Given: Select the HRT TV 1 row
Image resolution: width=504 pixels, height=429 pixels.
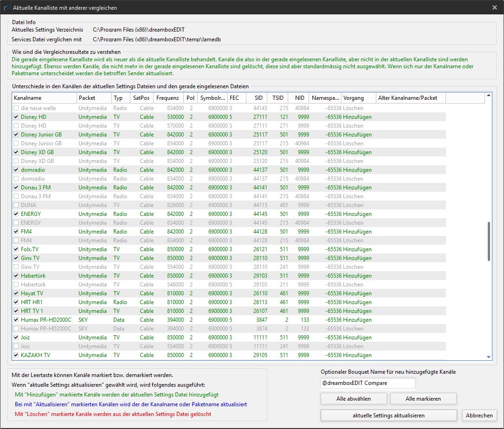Looking at the screenshot, I should click(x=229, y=311).
